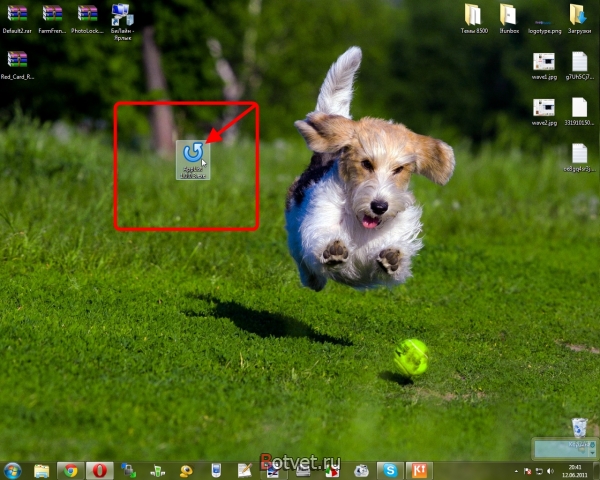The image size is (600, 480).
Task: Select the wave1.jpg image thumbnail
Action: tap(544, 62)
